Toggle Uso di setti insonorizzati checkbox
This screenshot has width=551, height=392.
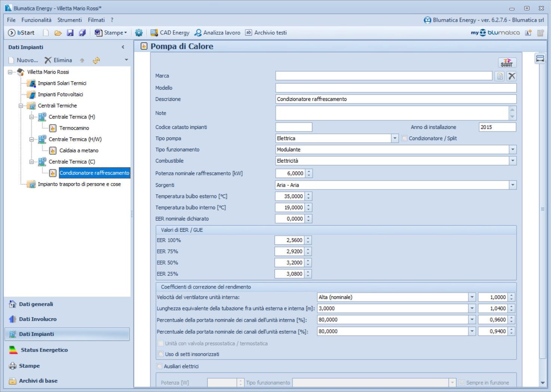(161, 354)
